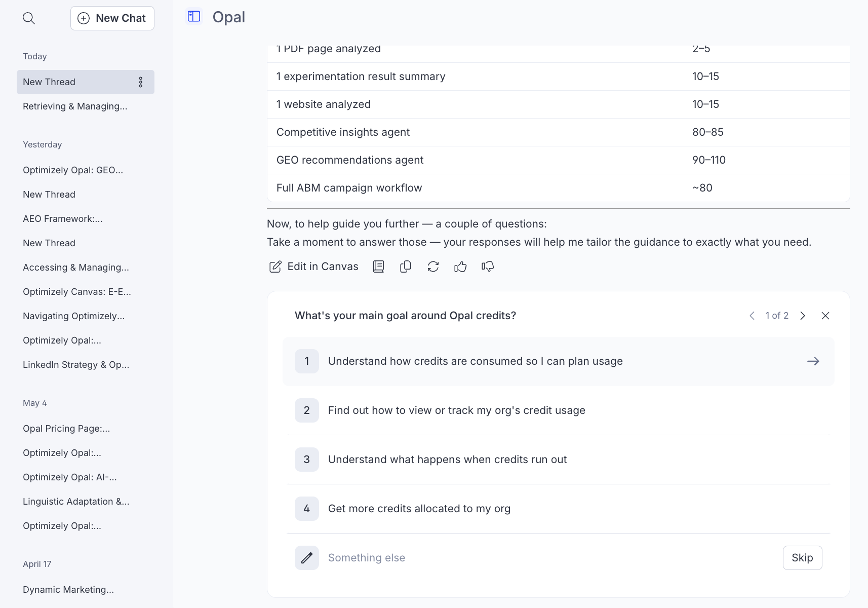Copy the response with copy icon
The height and width of the screenshot is (608, 868).
pos(406,267)
